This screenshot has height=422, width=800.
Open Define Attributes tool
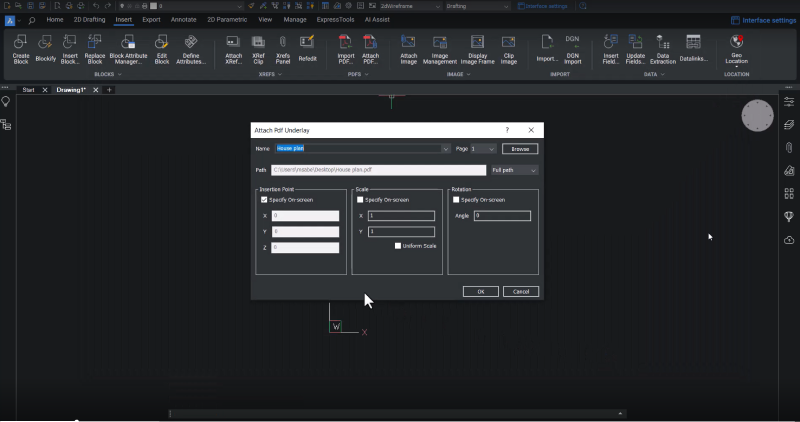coord(191,49)
